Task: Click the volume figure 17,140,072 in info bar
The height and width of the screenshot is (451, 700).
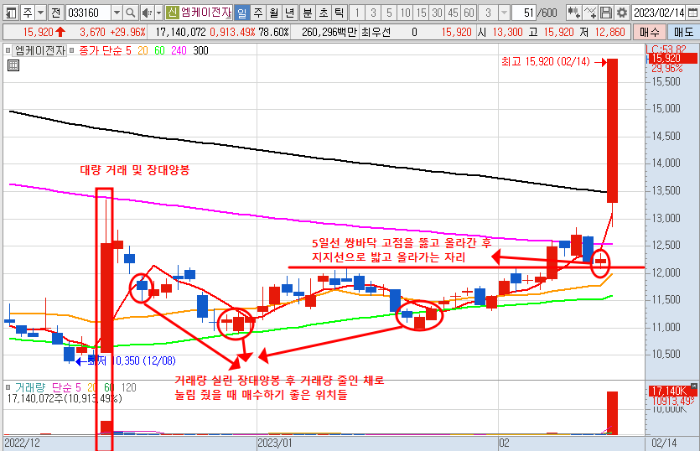Action: tap(181, 32)
